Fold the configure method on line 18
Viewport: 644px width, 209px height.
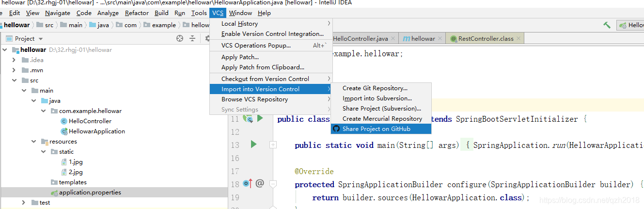click(x=273, y=183)
